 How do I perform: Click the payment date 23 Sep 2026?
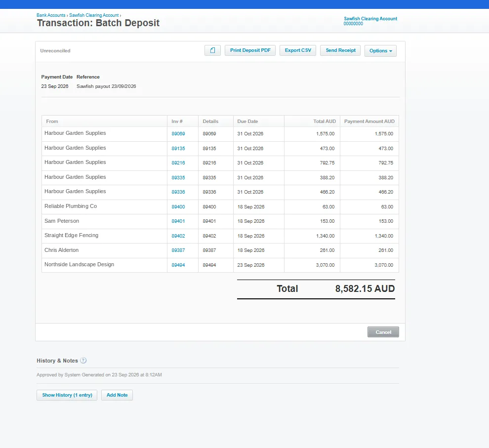coord(54,86)
